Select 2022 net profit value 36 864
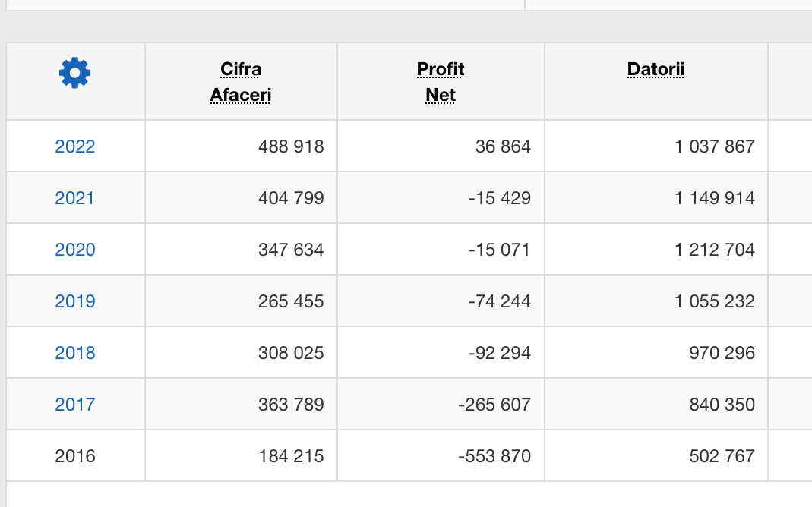Viewport: 812px width, 507px height. 503,146
